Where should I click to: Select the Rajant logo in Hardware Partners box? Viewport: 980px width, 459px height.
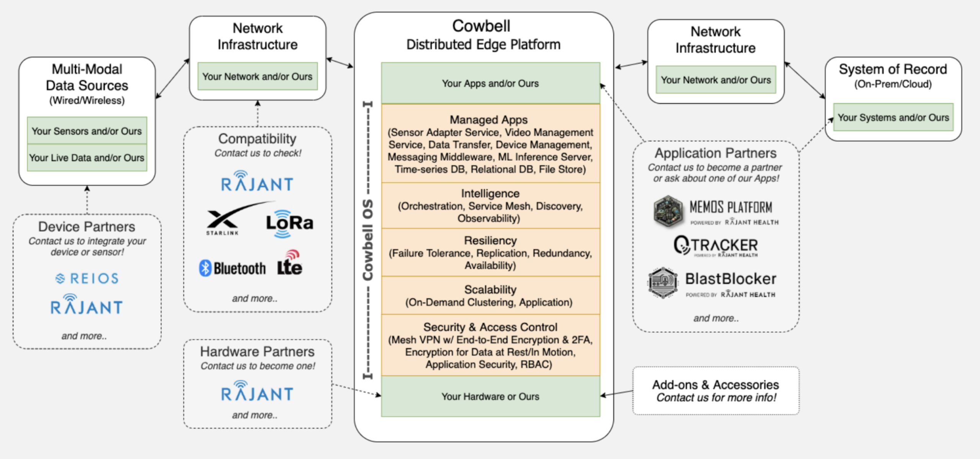[x=257, y=392]
